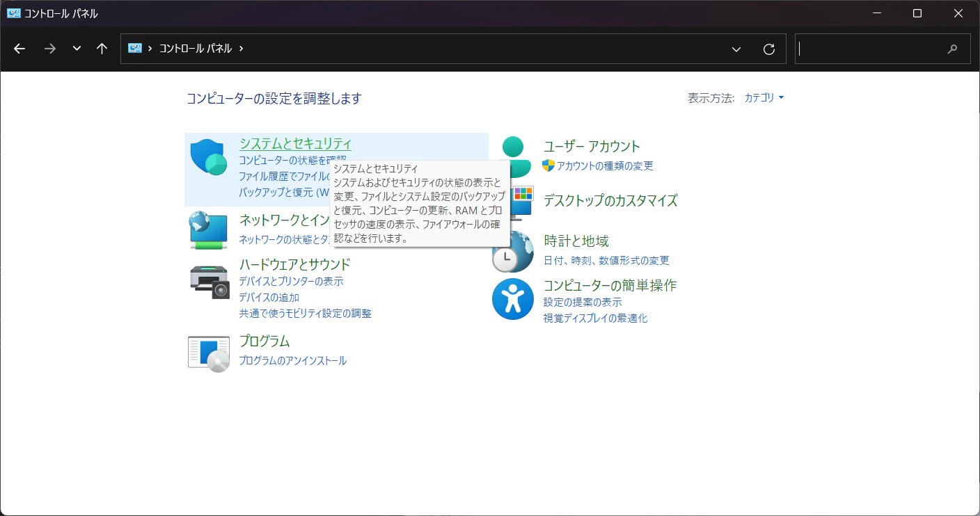Open デバイスとプリンターの表示
Image resolution: width=980 pixels, height=516 pixels.
(291, 282)
